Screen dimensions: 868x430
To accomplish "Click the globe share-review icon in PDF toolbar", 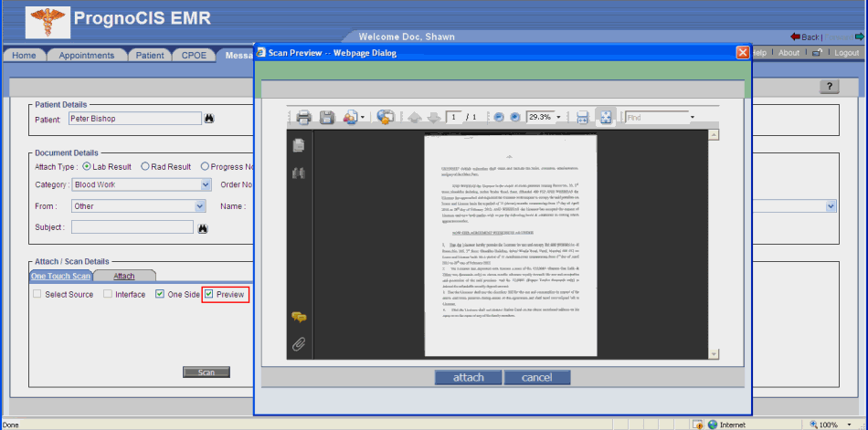I will click(385, 117).
